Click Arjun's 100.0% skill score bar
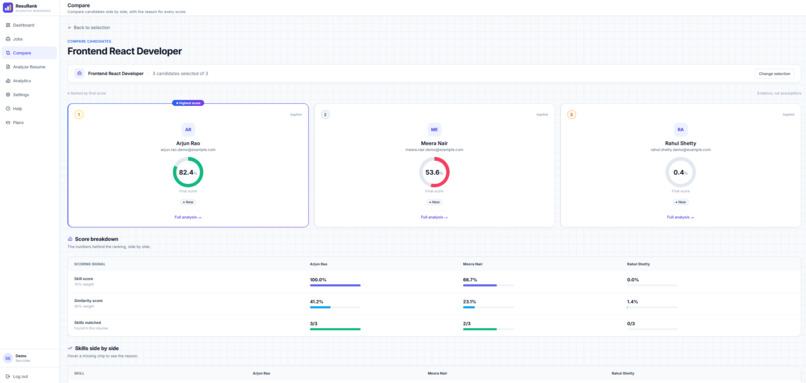806x383 pixels. coord(335,285)
